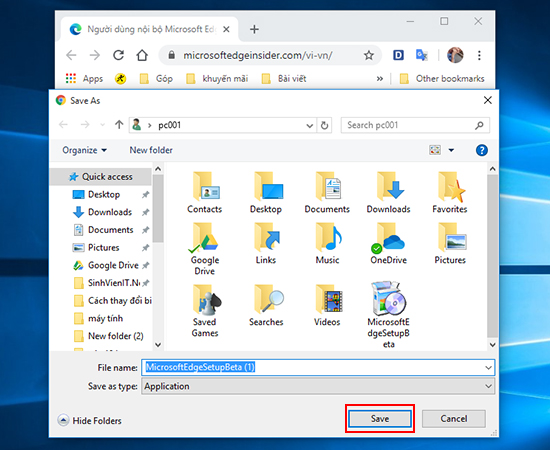Viewport: 550px width, 450px height.
Task: Open Chrome three-dot menu
Action: [479, 55]
